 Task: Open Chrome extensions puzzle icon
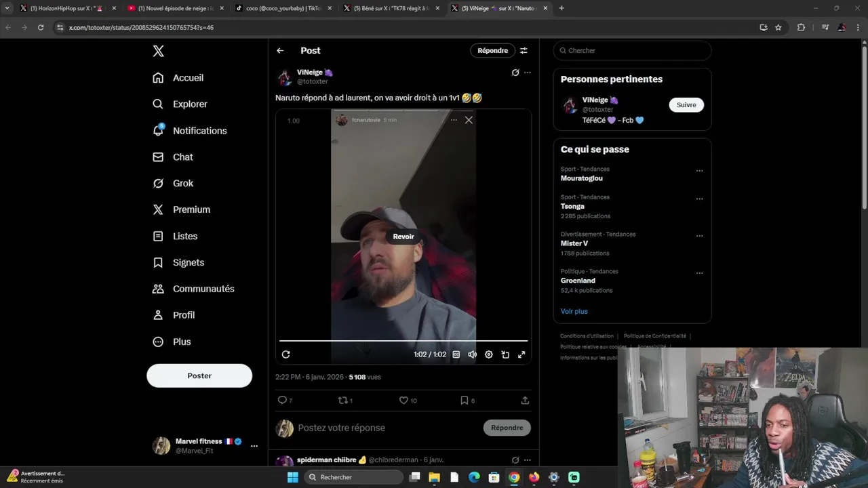tap(801, 27)
